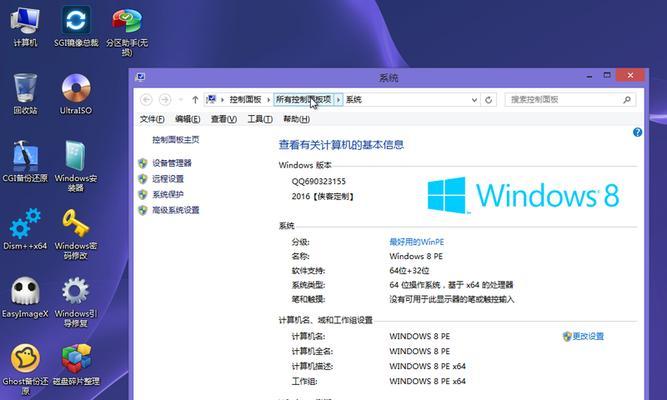This screenshot has height=400, width=667.
Task: Click the shield icon beside 设备管理器
Action: (143, 163)
